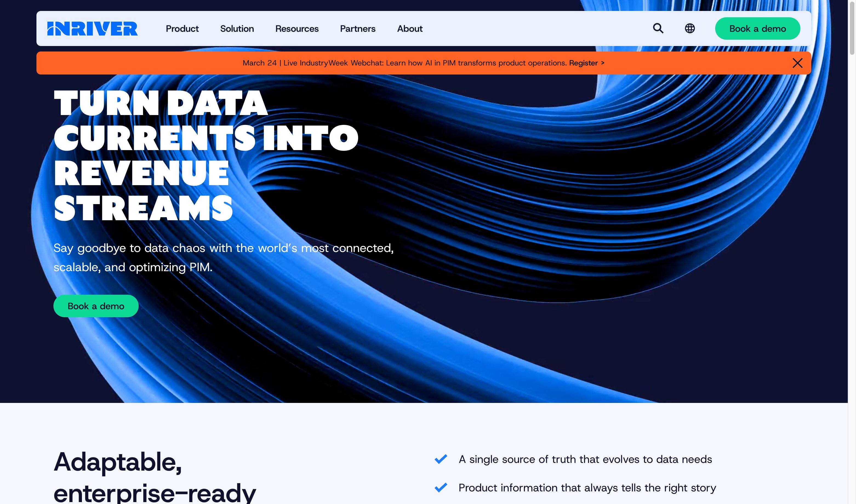Open the About menu item
This screenshot has height=504, width=856.
pyautogui.click(x=410, y=28)
